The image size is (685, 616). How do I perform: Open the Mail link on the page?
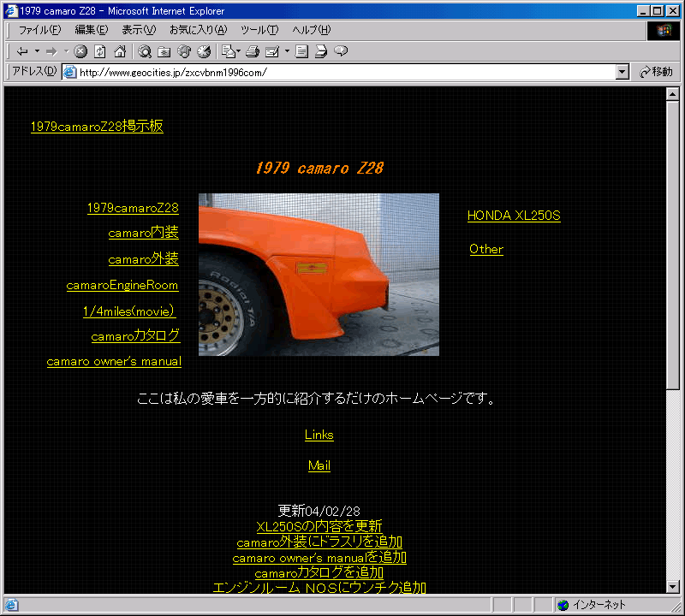click(319, 465)
